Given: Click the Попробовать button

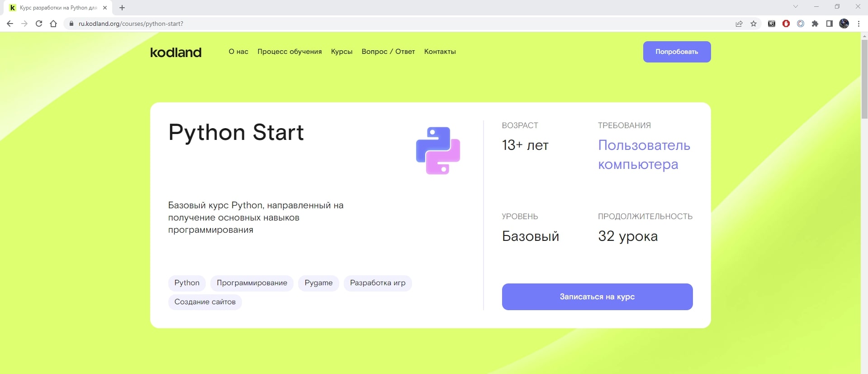Looking at the screenshot, I should pos(677,52).
